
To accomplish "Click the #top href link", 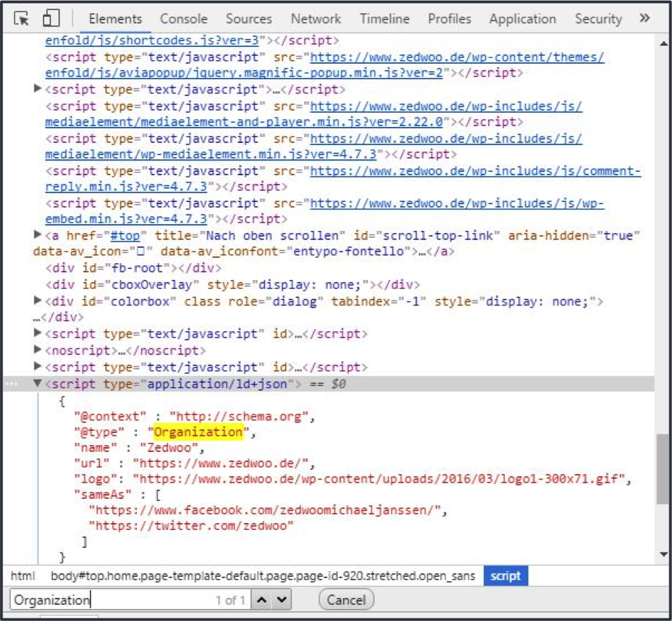I will coord(125,236).
